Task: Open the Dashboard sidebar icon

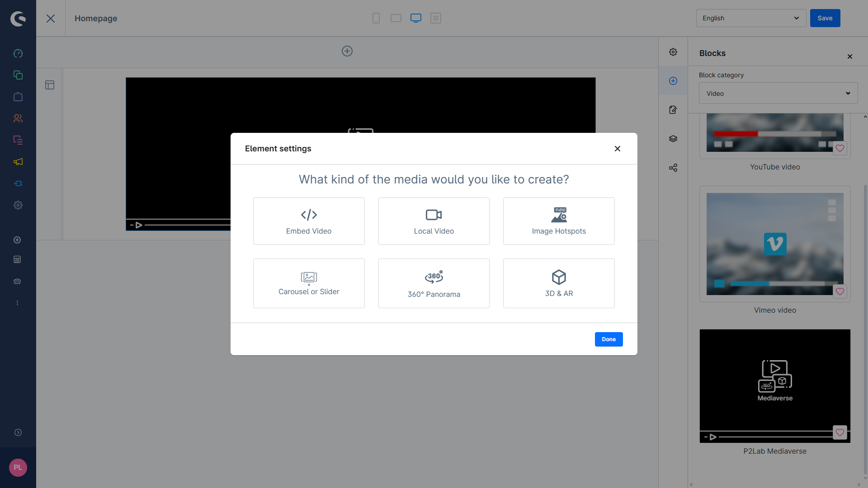Action: 18,53
